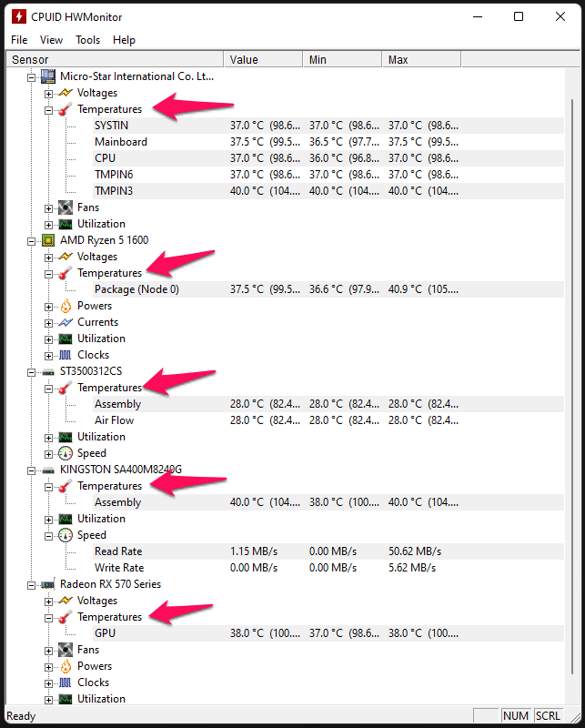Collapse Temperatures under ST3500312CS
Screen dimensions: 585x728
[48, 387]
